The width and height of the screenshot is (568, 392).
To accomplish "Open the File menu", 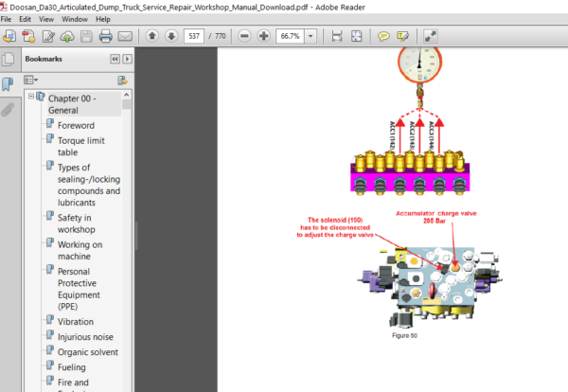I will pyautogui.click(x=6, y=19).
